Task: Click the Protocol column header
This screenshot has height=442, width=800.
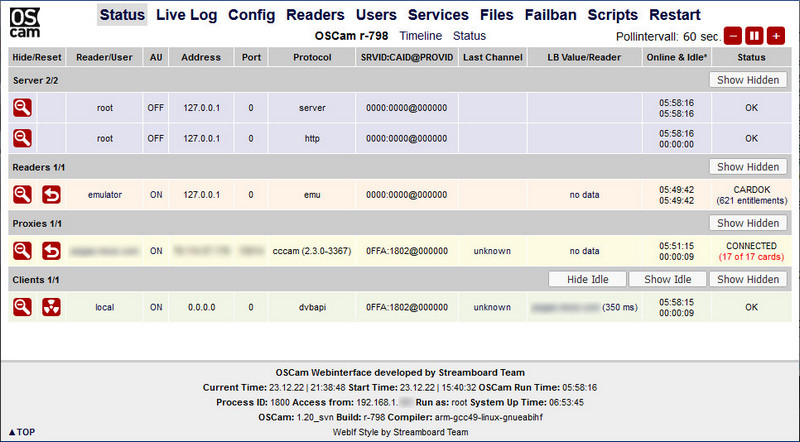Action: (x=312, y=57)
